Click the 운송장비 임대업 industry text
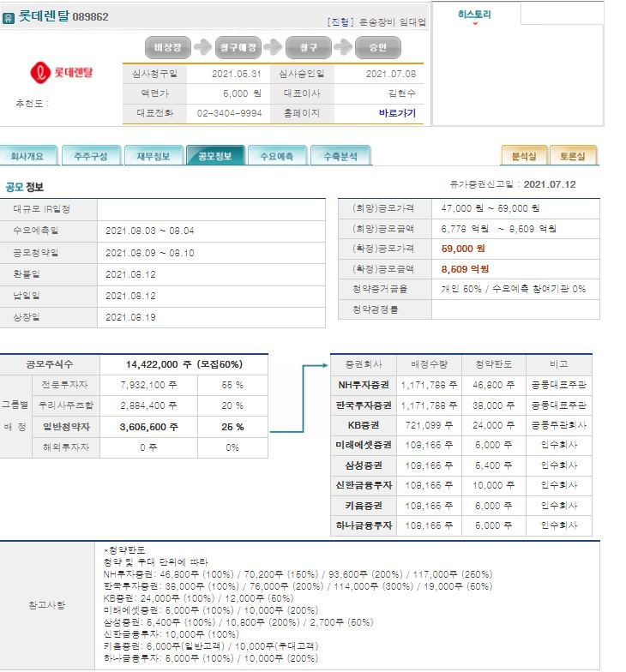 point(393,22)
